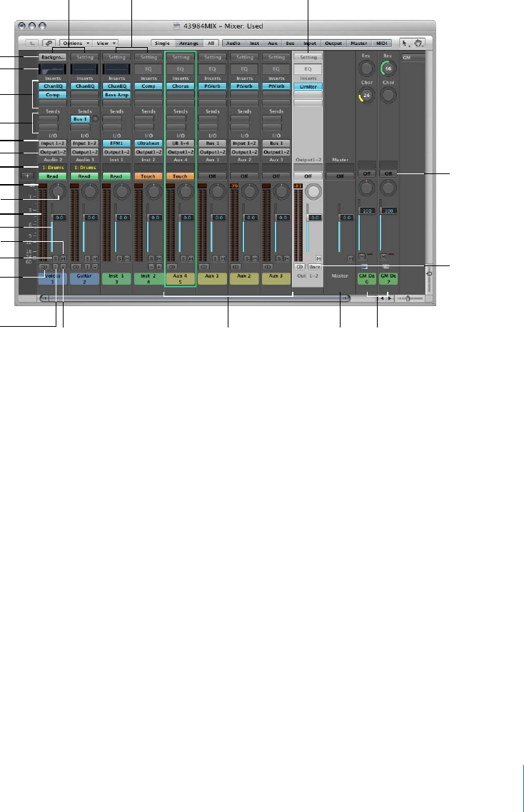The image size is (524, 812).
Task: Mute the Guitar channel
Action: point(96,258)
